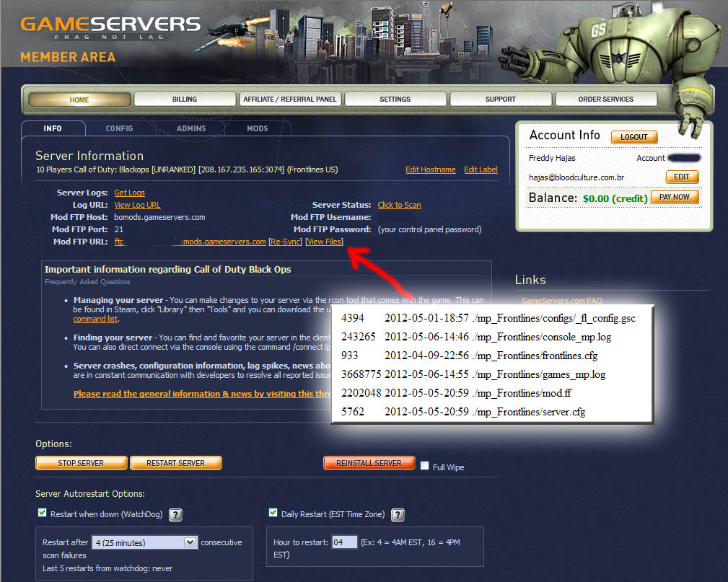The image size is (728, 582).
Task: Click the View Files link
Action: [325, 242]
